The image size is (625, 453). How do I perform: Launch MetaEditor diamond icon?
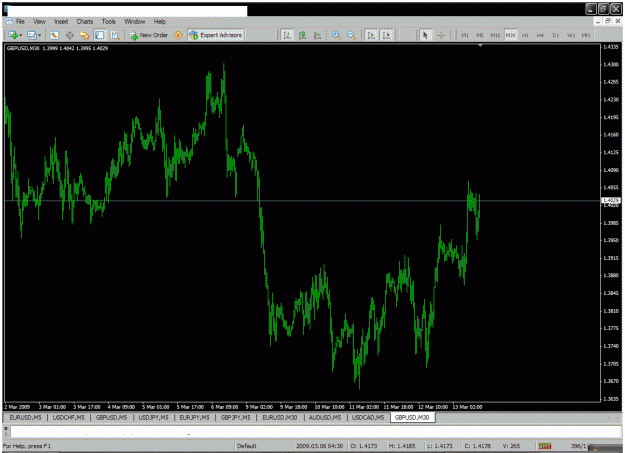coord(178,35)
